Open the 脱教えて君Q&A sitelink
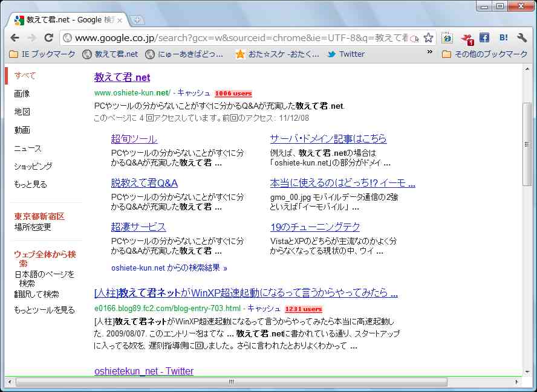This screenshot has width=537, height=392. pos(144,183)
